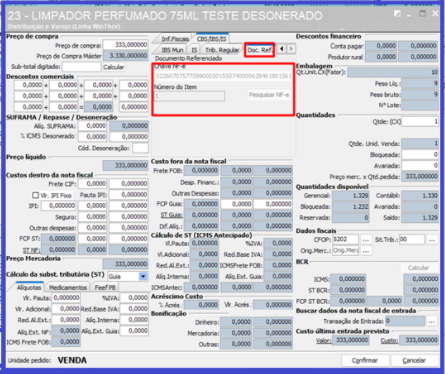The image size is (445, 374).
Task: Click the VENDA unit label
Action: click(x=72, y=360)
